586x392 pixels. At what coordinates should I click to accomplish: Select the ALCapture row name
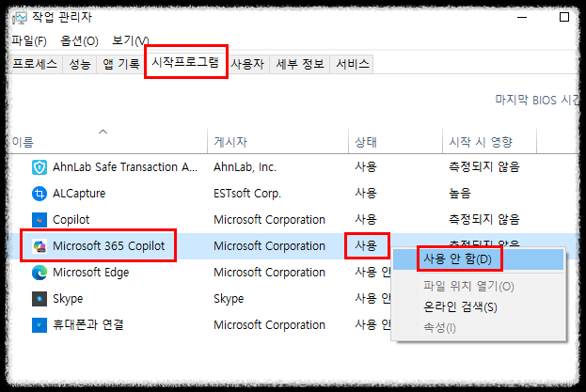(79, 194)
